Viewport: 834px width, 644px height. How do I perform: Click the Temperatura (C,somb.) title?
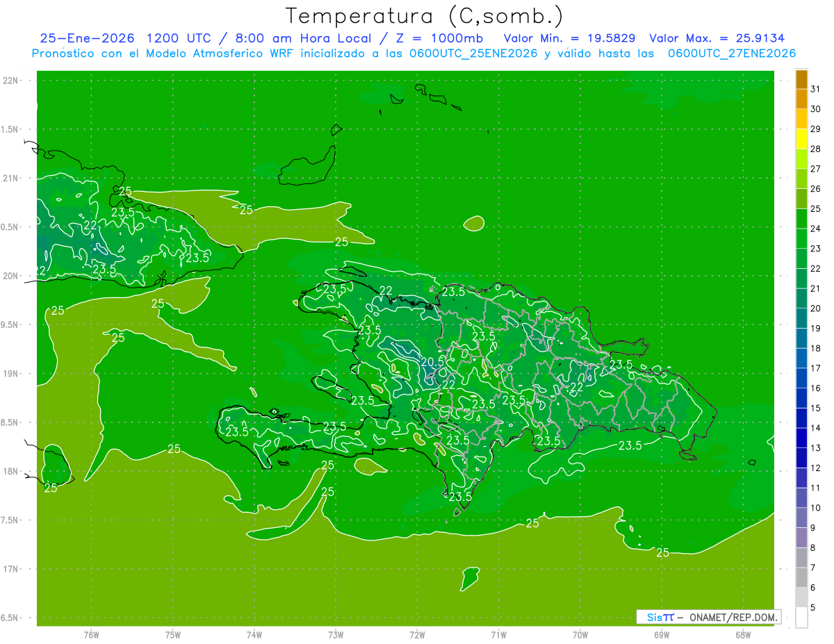(424, 15)
